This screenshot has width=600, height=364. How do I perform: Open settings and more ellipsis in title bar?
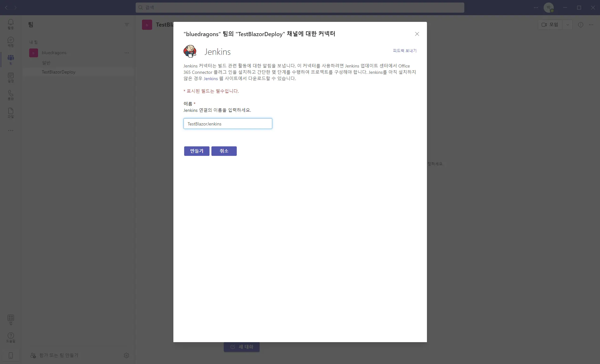pos(536,7)
